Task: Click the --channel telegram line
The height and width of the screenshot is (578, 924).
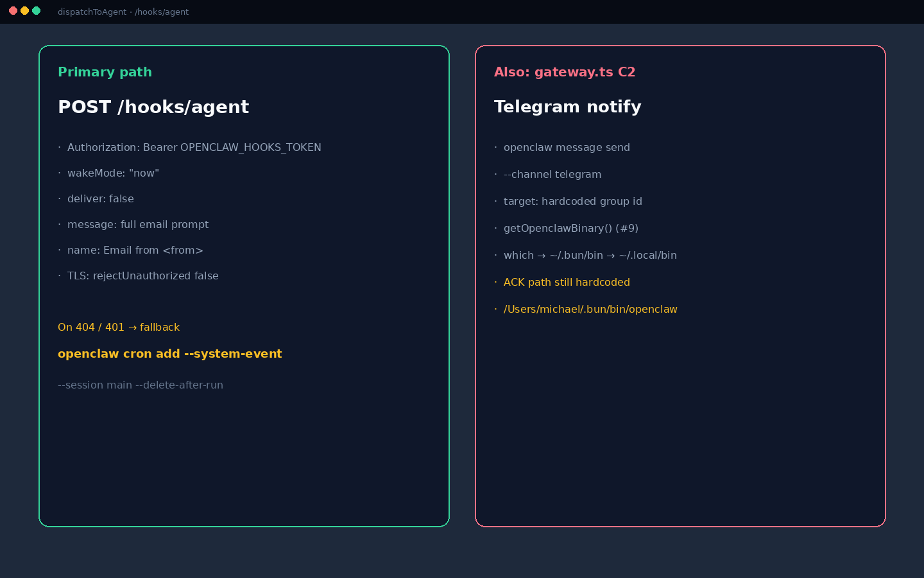Action: point(552,175)
